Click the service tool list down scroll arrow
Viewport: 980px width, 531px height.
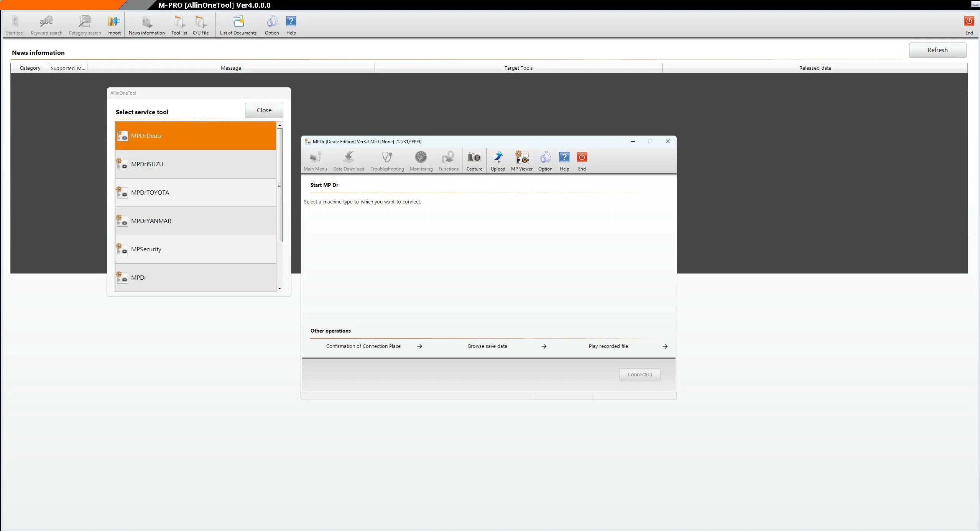pos(280,288)
